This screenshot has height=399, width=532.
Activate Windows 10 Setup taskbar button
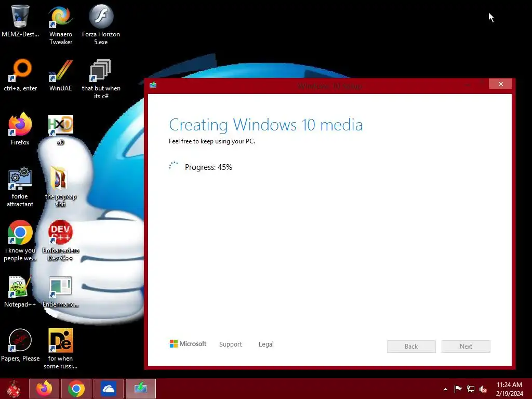[141, 389]
